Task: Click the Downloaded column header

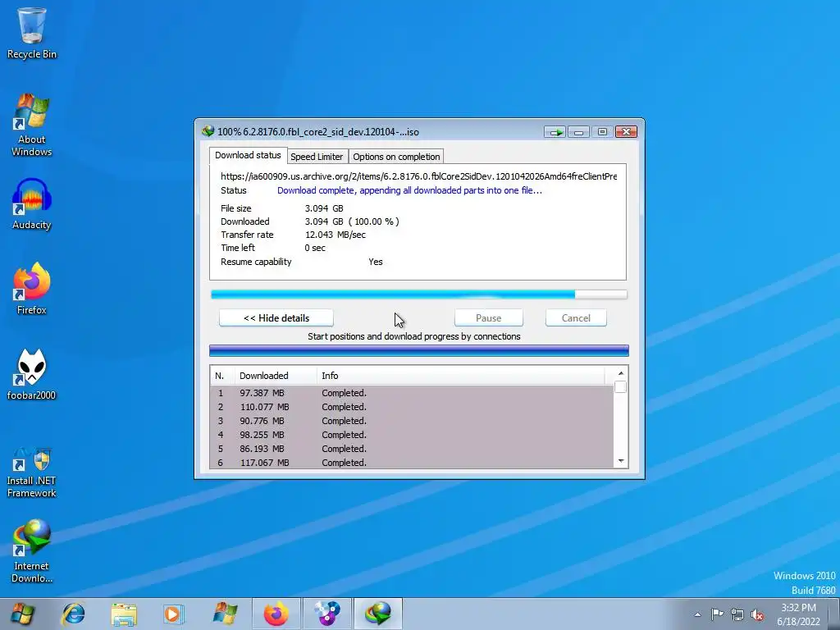Action: click(x=276, y=376)
